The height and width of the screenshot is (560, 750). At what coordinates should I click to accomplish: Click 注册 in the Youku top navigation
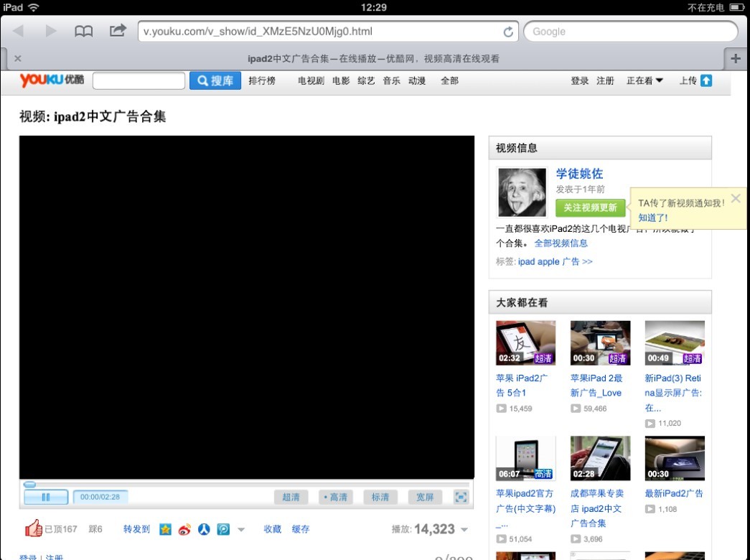pyautogui.click(x=605, y=80)
